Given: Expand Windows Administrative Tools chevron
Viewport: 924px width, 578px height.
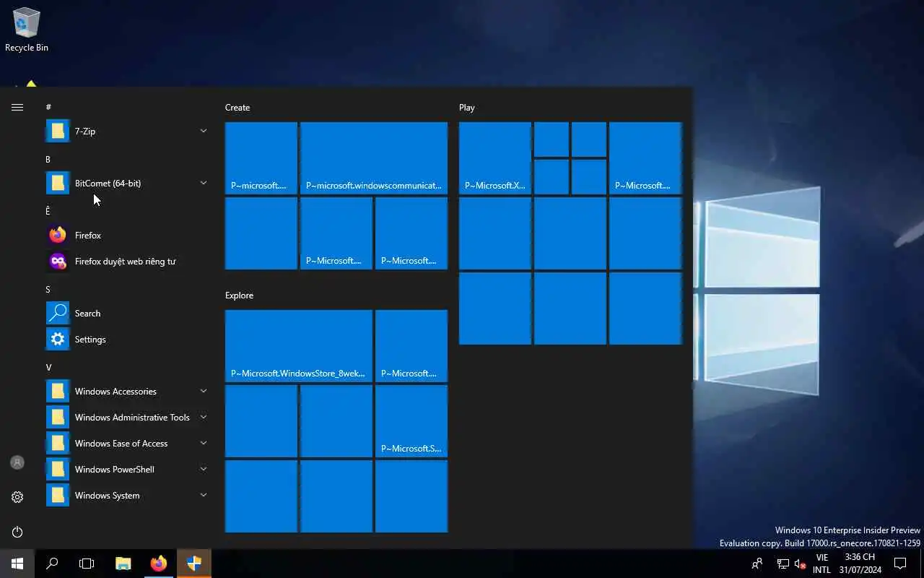Looking at the screenshot, I should coord(204,417).
